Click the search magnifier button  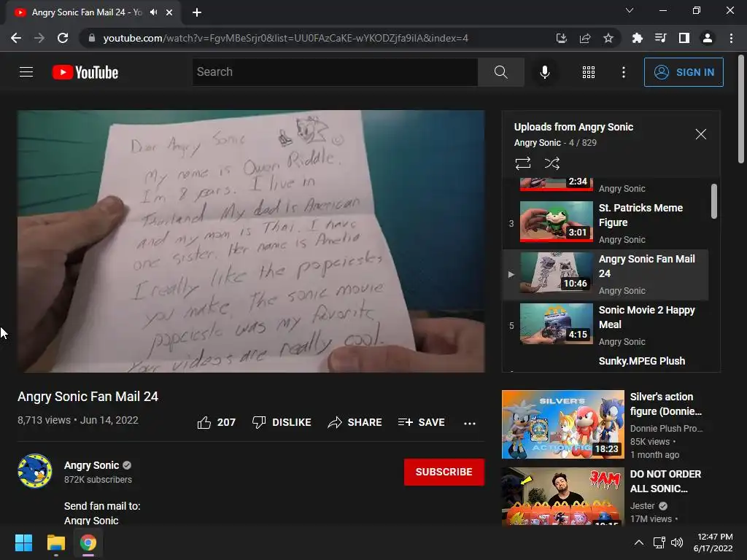500,72
